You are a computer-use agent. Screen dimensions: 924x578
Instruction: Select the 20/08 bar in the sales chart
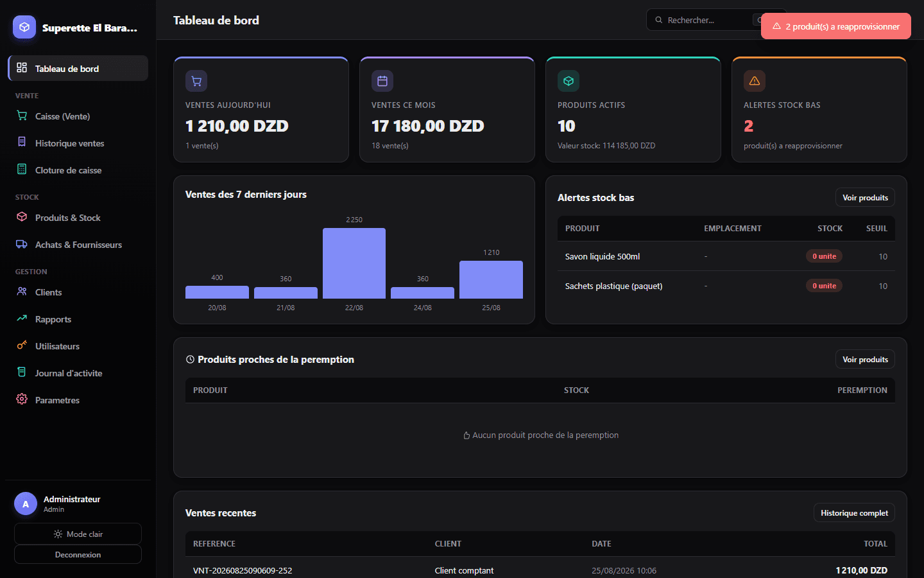coord(217,292)
